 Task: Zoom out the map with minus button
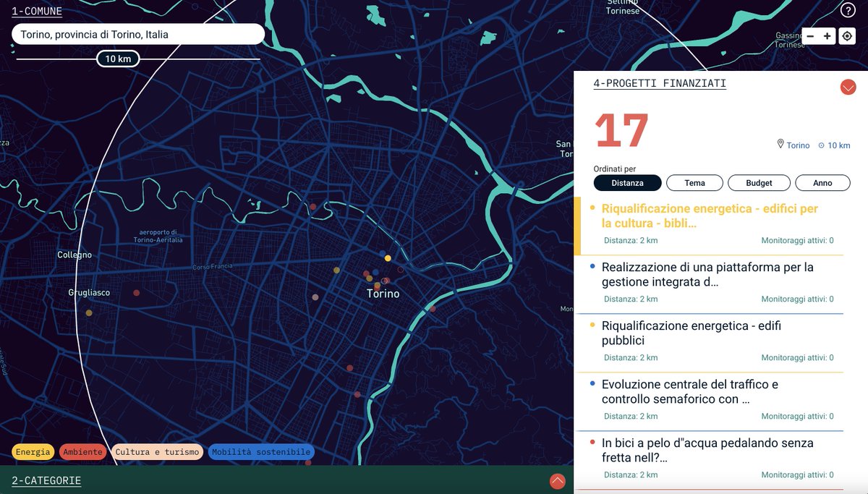[810, 36]
